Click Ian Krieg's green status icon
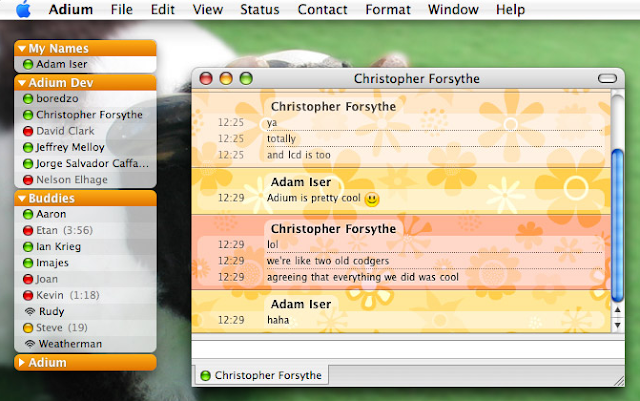640x401 pixels. 28,247
